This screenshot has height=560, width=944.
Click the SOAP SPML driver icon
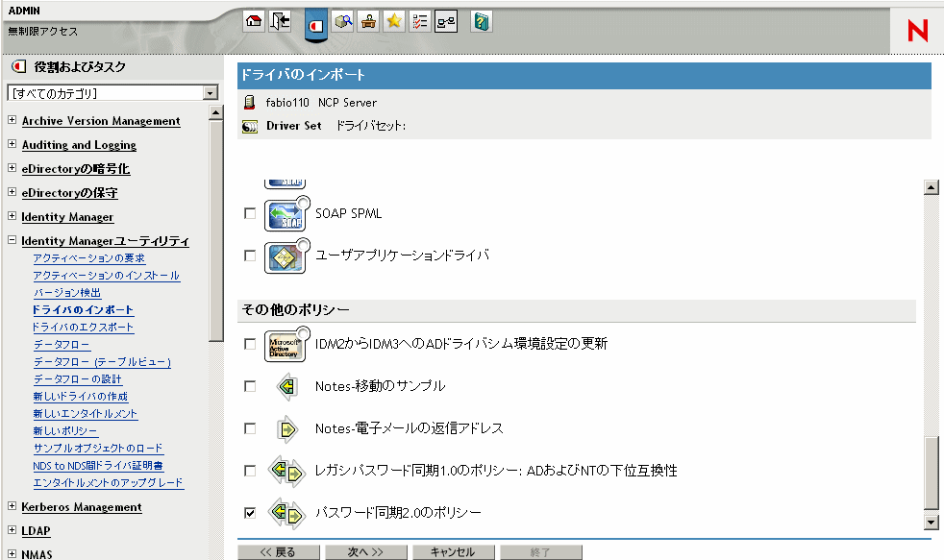[286, 214]
